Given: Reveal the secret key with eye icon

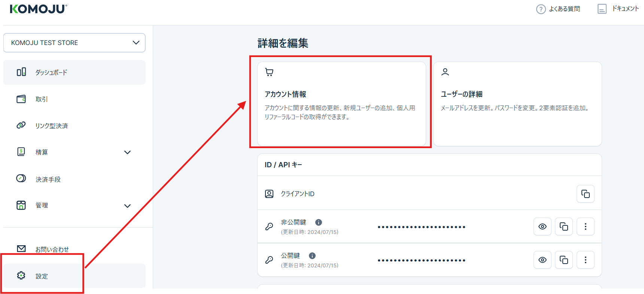Looking at the screenshot, I should [x=542, y=226].
